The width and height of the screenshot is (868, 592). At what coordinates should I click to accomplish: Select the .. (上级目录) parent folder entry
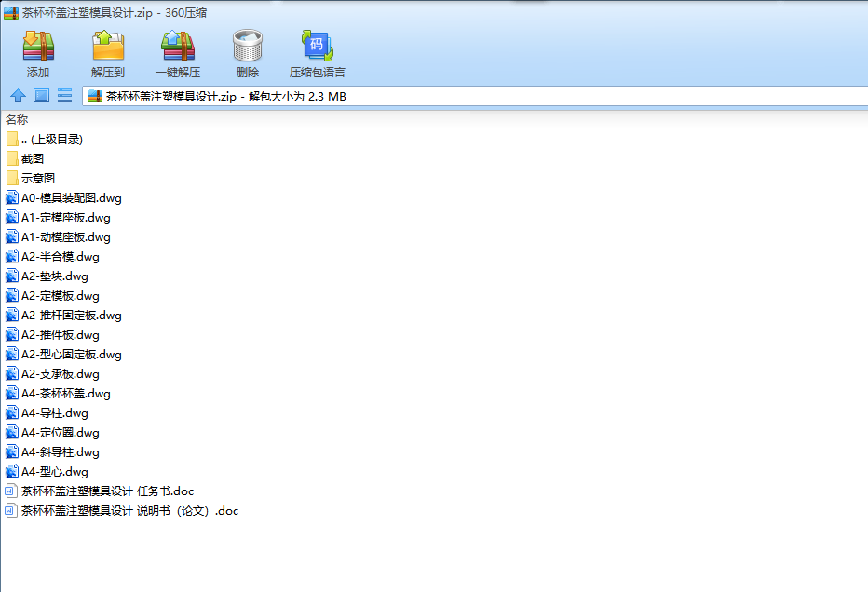[x=45, y=140]
